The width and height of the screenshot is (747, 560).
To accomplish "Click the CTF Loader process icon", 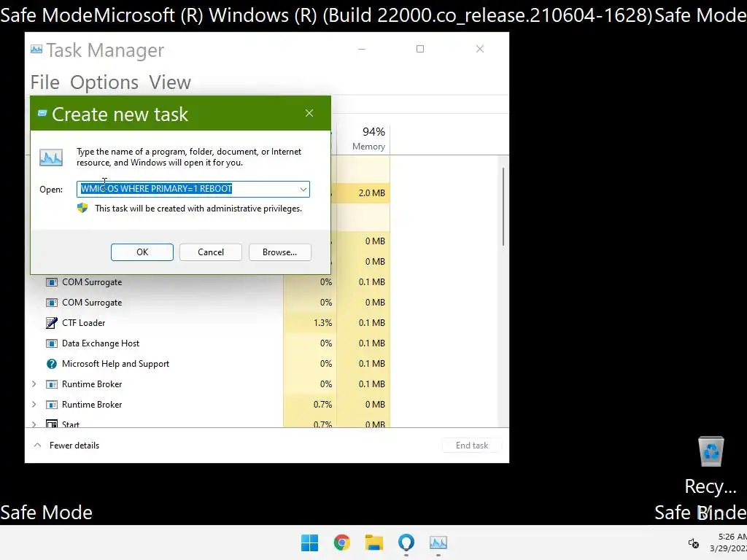I will (52, 323).
